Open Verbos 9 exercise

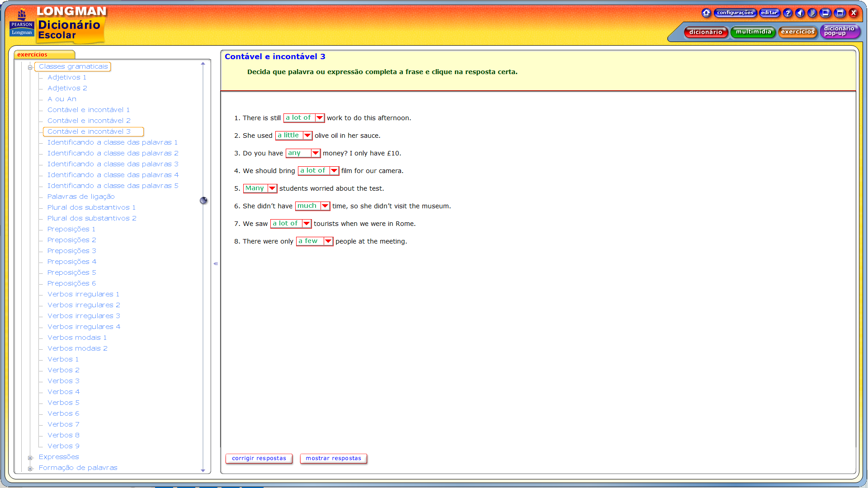[x=63, y=446]
